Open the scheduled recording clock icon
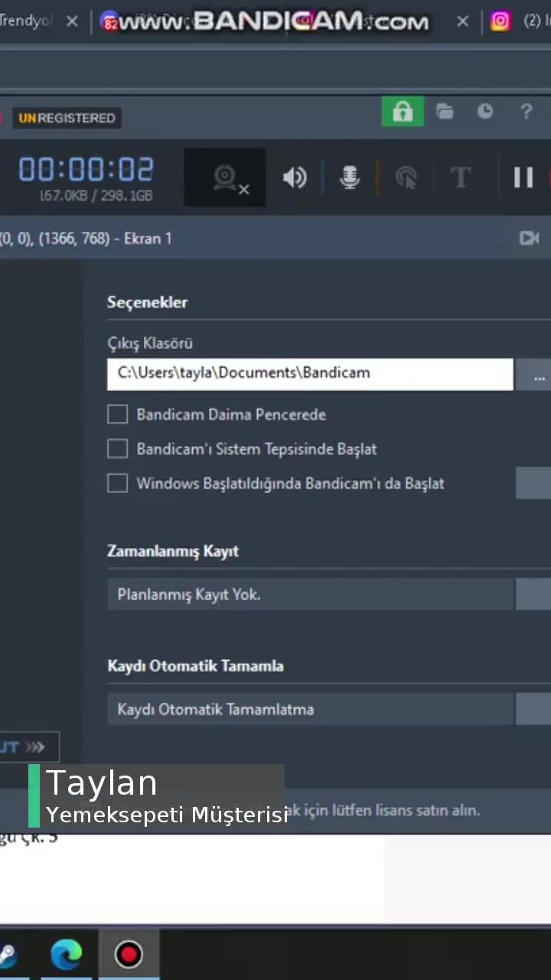Image resolution: width=551 pixels, height=980 pixels. 485,112
